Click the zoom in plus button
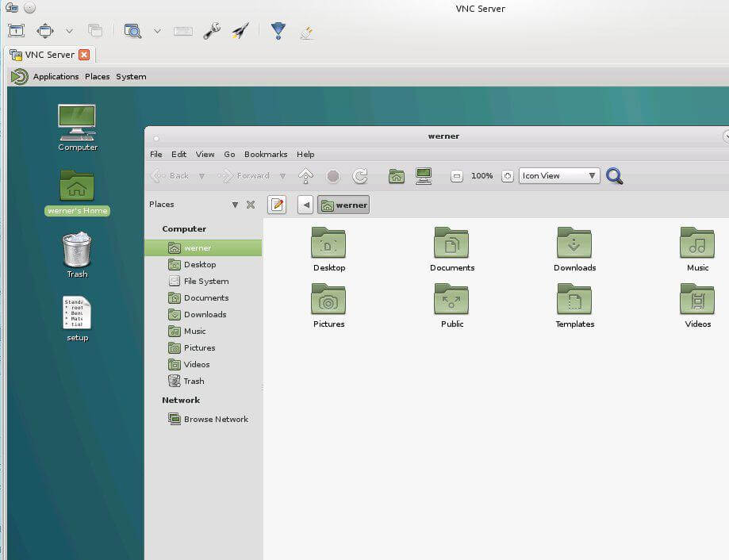Image resolution: width=729 pixels, height=560 pixels. 508,176
